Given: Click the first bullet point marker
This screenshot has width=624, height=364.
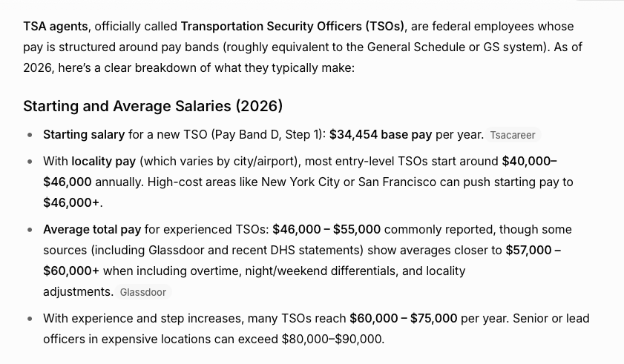Looking at the screenshot, I should click(30, 135).
